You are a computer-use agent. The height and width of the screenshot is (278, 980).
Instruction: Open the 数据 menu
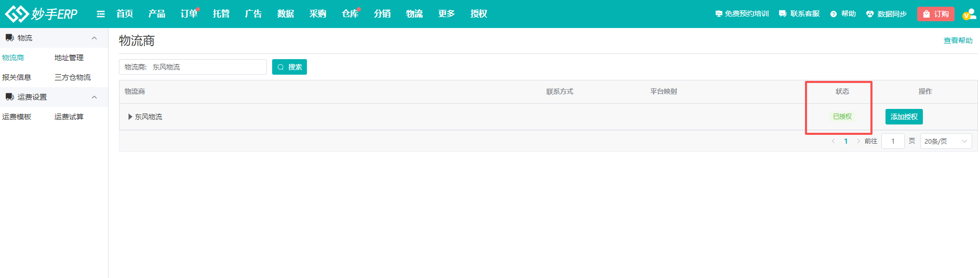coord(286,13)
